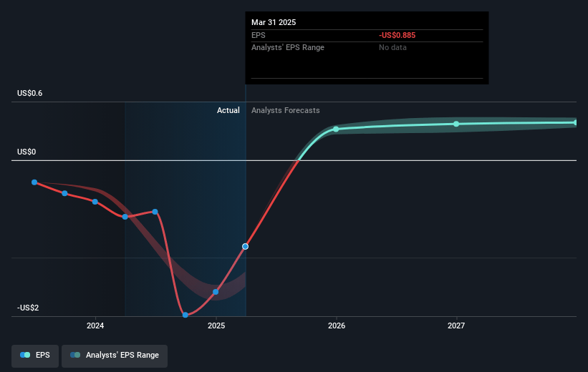Click the 2027 x-axis label
This screenshot has height=372, width=588.
pyautogui.click(x=456, y=326)
